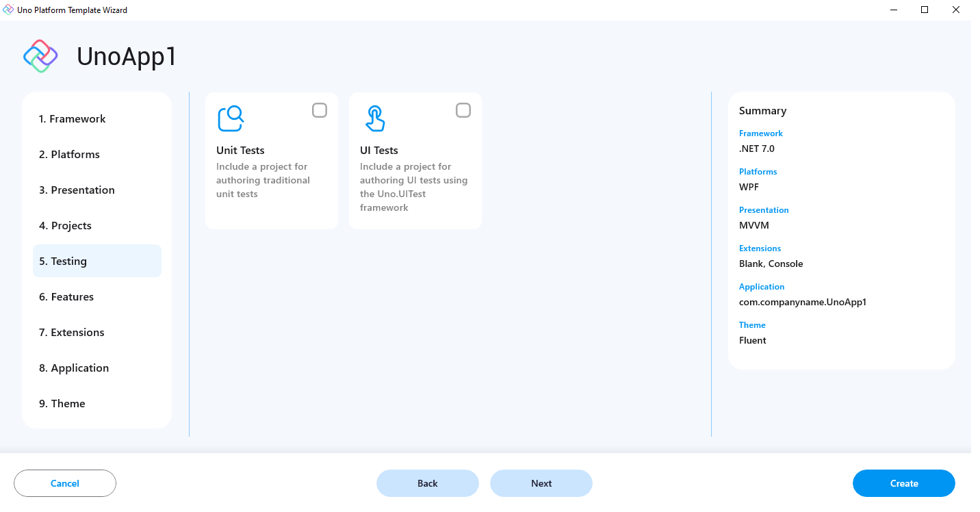Click the UnoApp1 project title
This screenshot has height=512, width=980.
(127, 56)
